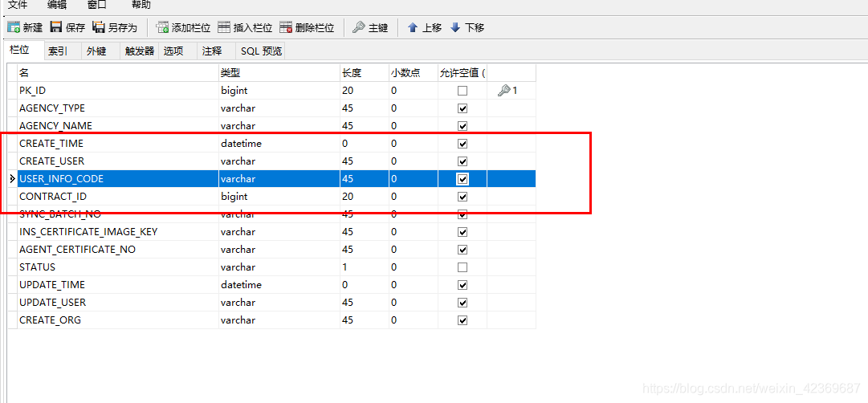The height and width of the screenshot is (403, 868).
Task: Select the UPDATE_TIME field name cell
Action: click(118, 285)
